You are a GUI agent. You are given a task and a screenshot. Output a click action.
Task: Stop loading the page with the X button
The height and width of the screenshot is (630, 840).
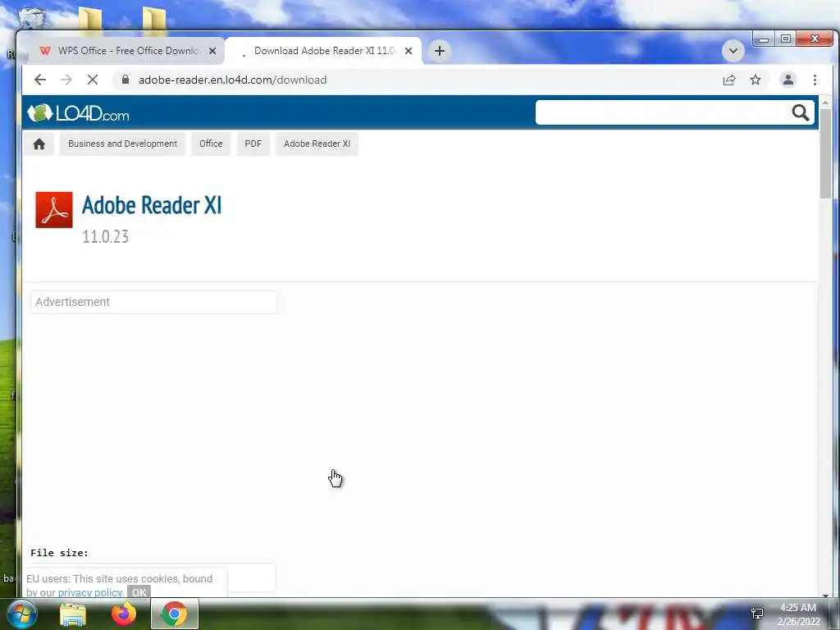pyautogui.click(x=93, y=80)
